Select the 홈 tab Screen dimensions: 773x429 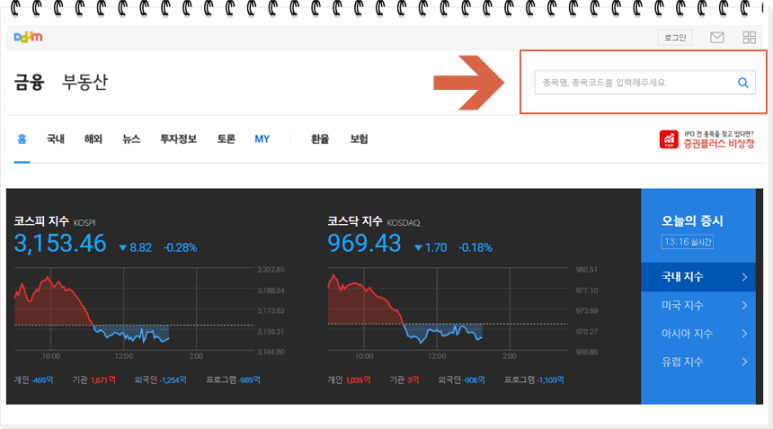(22, 139)
